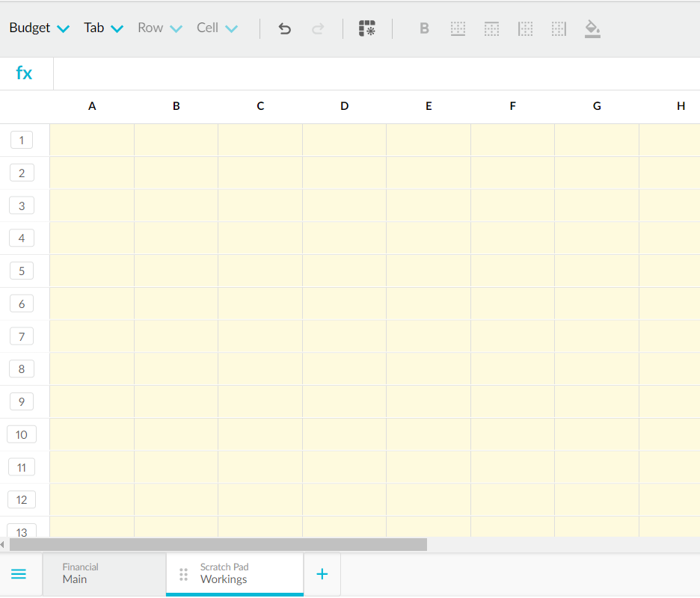Click the fx formula button
This screenshot has width=700, height=598.
click(25, 73)
